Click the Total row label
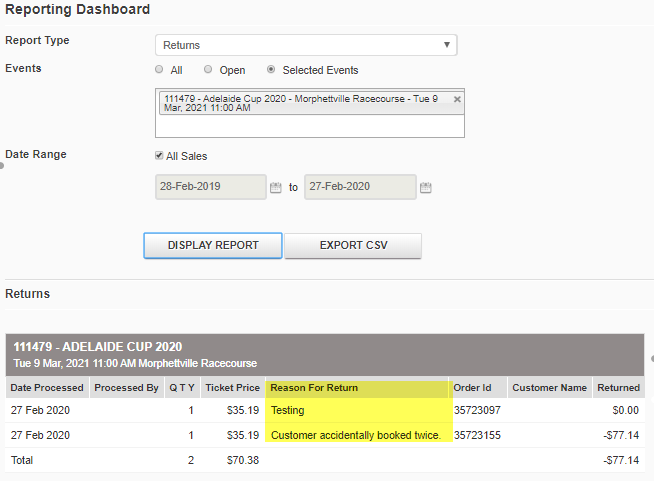The width and height of the screenshot is (654, 481). [x=22, y=460]
